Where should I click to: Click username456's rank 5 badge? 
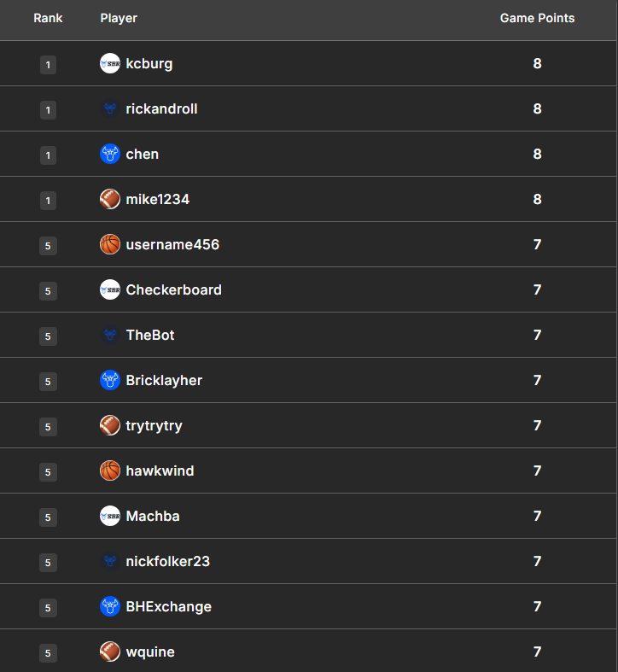(48, 245)
